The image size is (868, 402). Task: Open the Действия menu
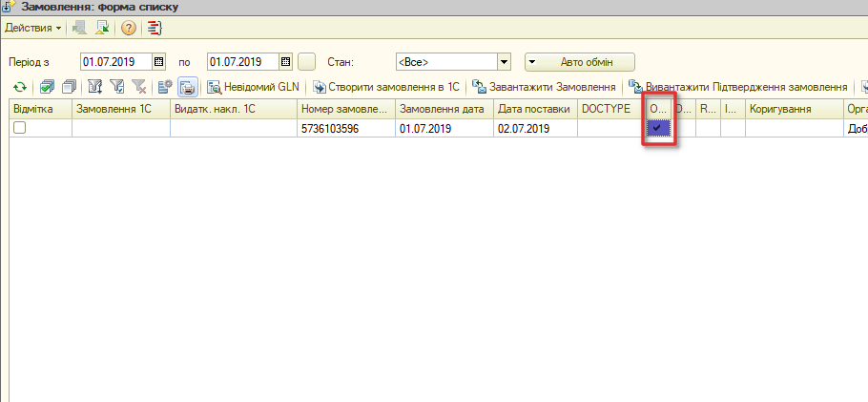tap(32, 28)
